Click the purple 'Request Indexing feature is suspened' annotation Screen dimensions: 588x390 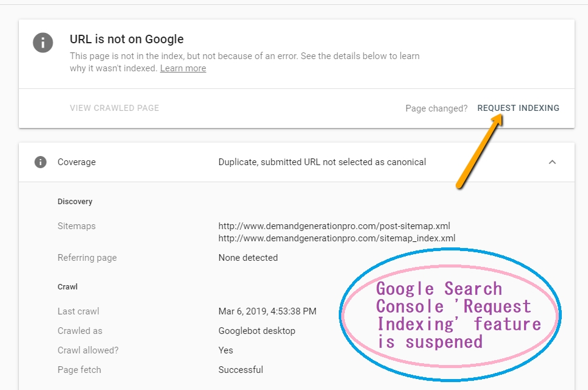pos(458,316)
